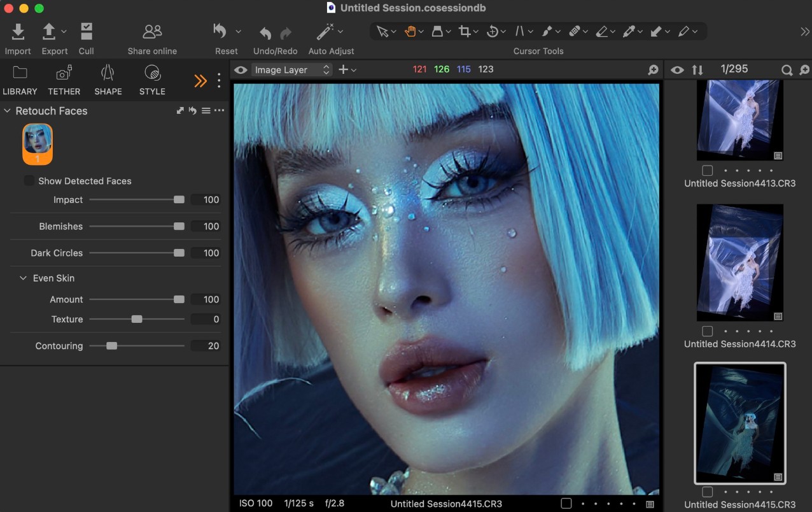Click the Reset arrow icon
This screenshot has height=512, width=812.
(x=220, y=31)
